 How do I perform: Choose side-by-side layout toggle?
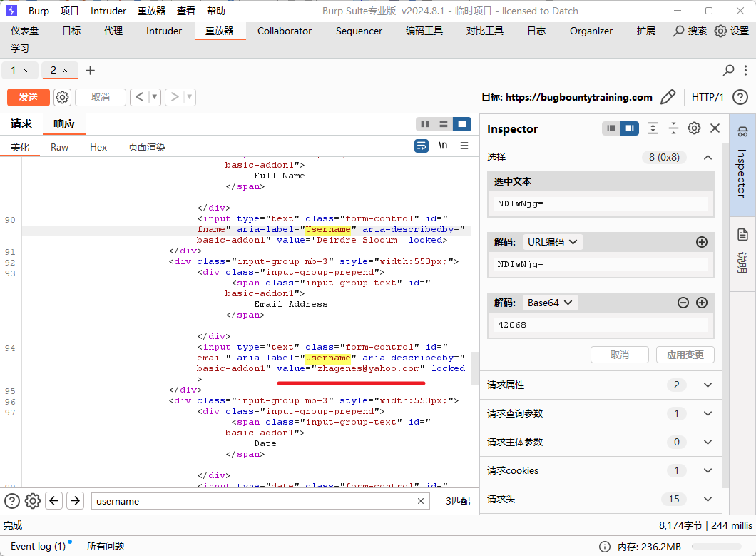tap(425, 124)
